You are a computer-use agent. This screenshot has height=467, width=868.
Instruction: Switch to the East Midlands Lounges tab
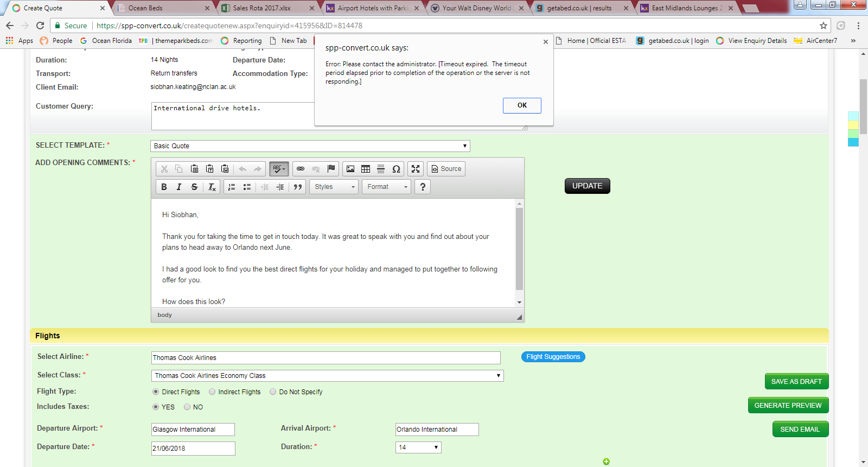tap(686, 8)
